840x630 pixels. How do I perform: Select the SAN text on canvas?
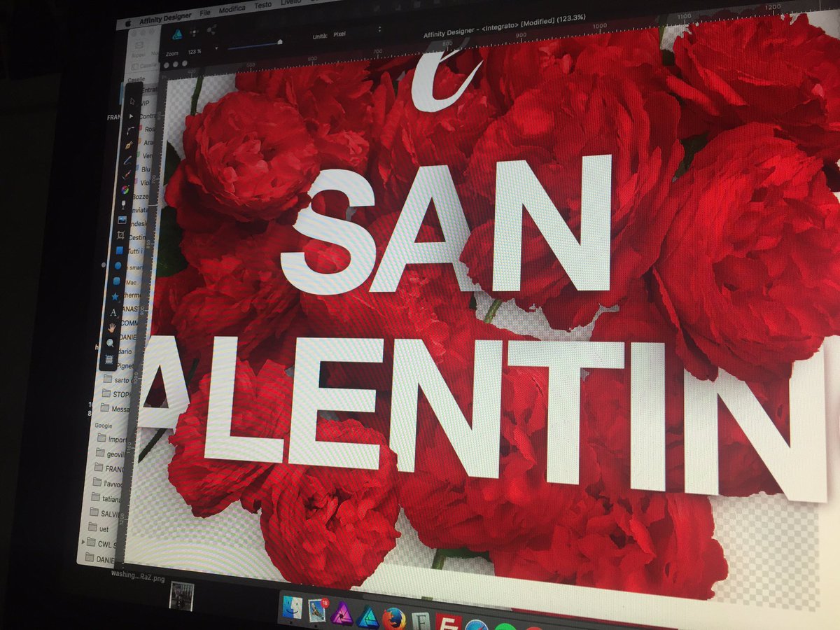446,224
